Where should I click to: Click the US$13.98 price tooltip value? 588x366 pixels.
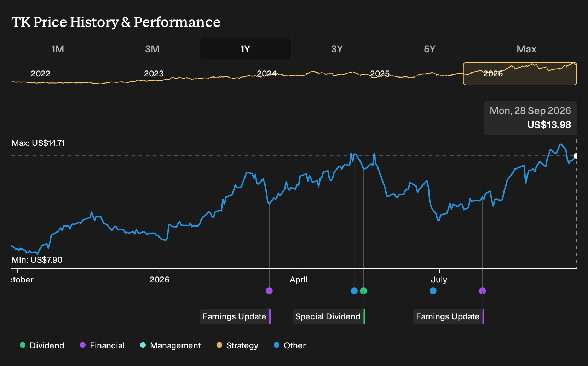click(549, 125)
